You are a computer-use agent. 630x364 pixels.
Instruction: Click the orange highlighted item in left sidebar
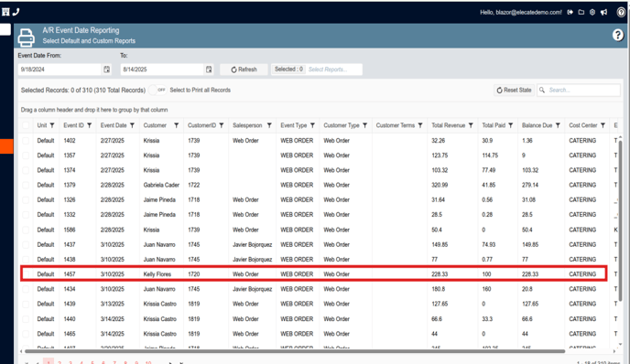pyautogui.click(x=6, y=146)
